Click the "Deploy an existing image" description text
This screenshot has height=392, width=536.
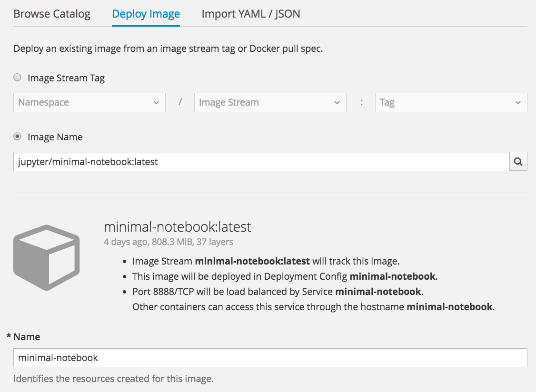click(x=168, y=49)
